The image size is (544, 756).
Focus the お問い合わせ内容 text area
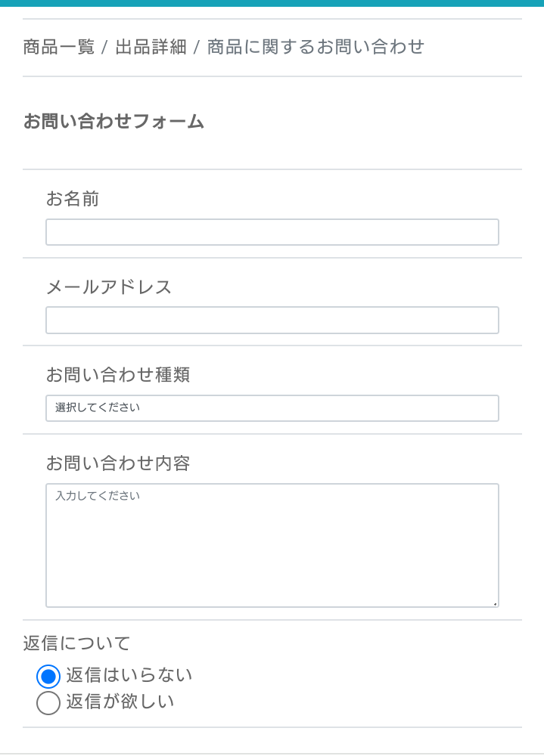pyautogui.click(x=272, y=545)
